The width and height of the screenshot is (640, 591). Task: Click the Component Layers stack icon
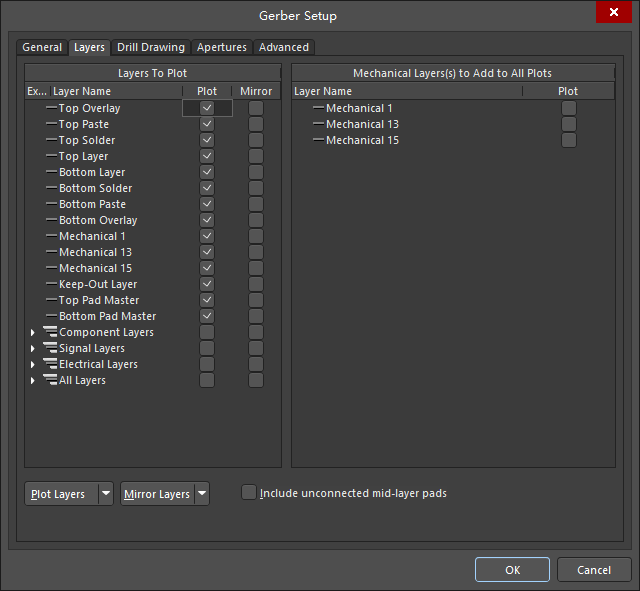tap(50, 332)
